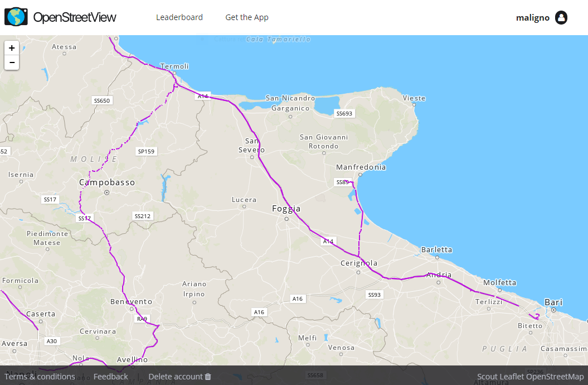Open the Leaderboard page

pyautogui.click(x=179, y=17)
